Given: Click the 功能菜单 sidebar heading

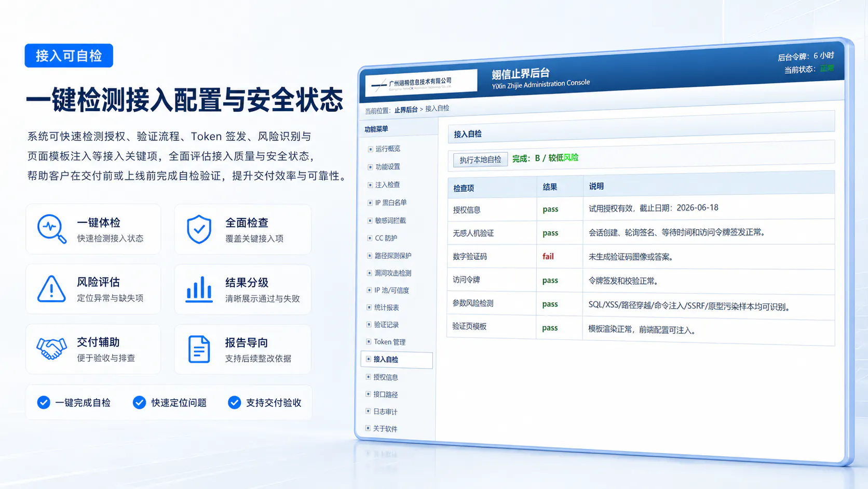Looking at the screenshot, I should 376,129.
